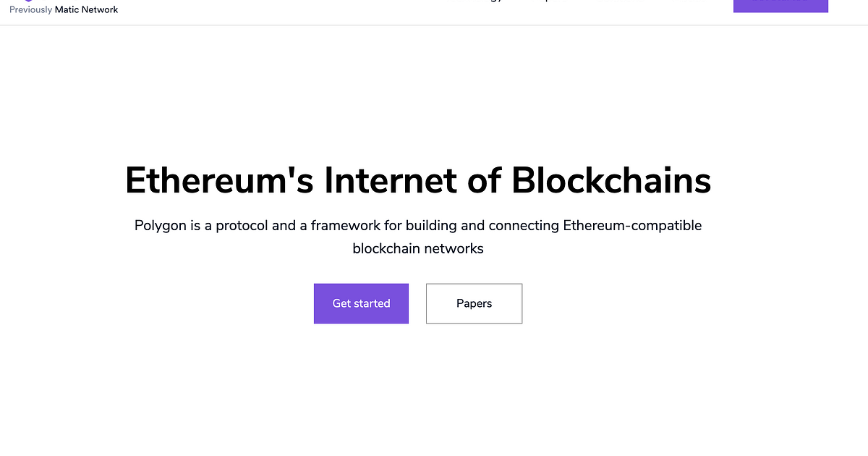
Task: Click the word Ethereum's in the headline
Action: tap(219, 180)
